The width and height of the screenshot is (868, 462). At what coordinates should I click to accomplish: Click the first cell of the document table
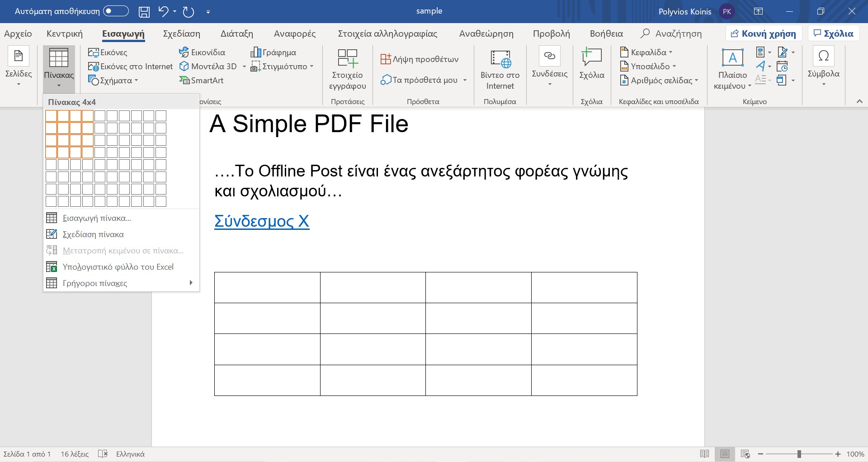pyautogui.click(x=267, y=288)
